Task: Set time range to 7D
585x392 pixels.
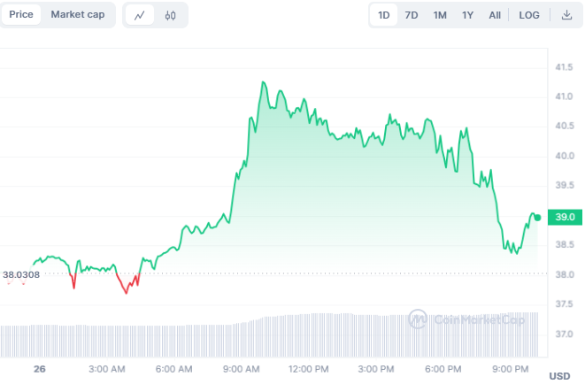Action: click(x=412, y=15)
